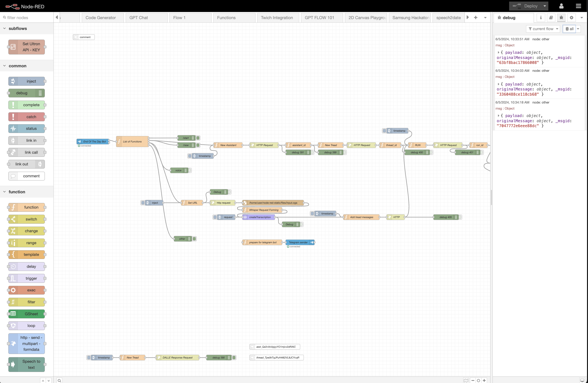The image size is (588, 383).
Task: Click the add new flow plus icon
Action: (x=476, y=18)
